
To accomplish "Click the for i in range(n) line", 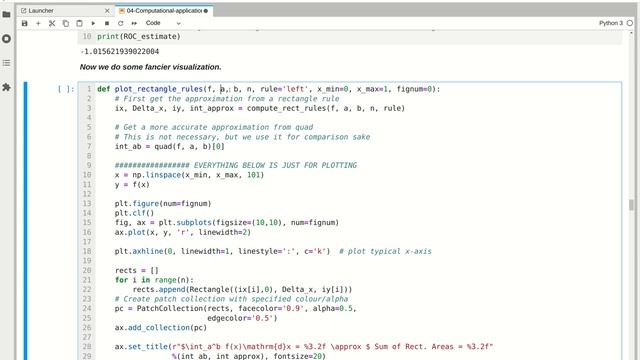I will [x=154, y=280].
